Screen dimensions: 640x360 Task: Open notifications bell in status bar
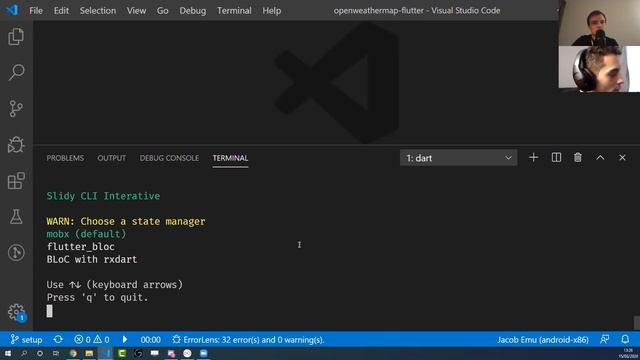tap(625, 339)
